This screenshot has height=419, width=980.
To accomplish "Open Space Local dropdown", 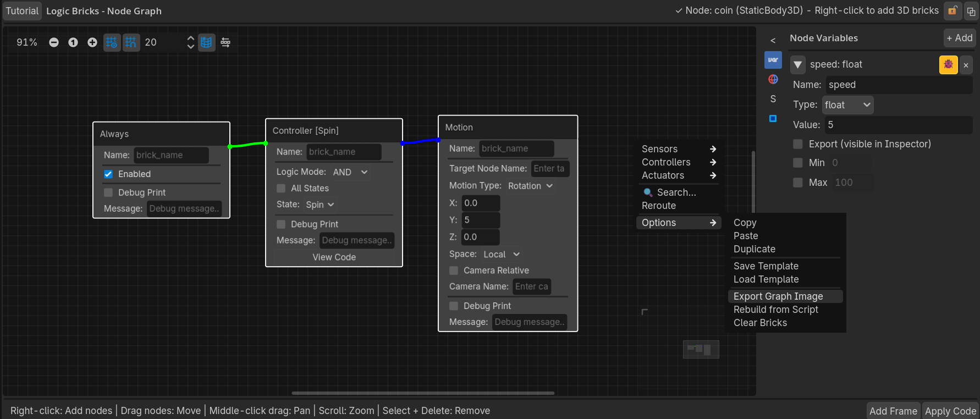I will 501,254.
